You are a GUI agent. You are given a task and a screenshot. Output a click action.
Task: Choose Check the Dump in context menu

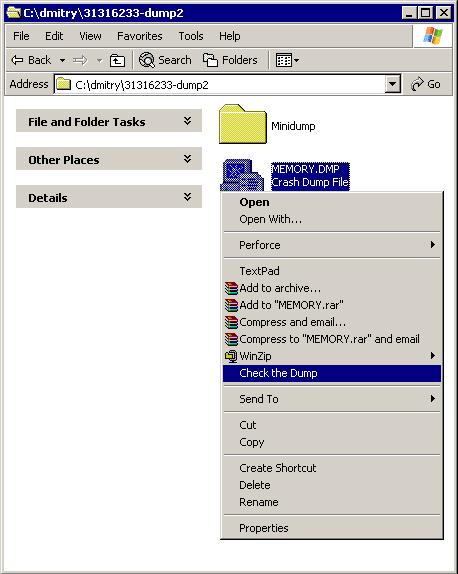332,373
